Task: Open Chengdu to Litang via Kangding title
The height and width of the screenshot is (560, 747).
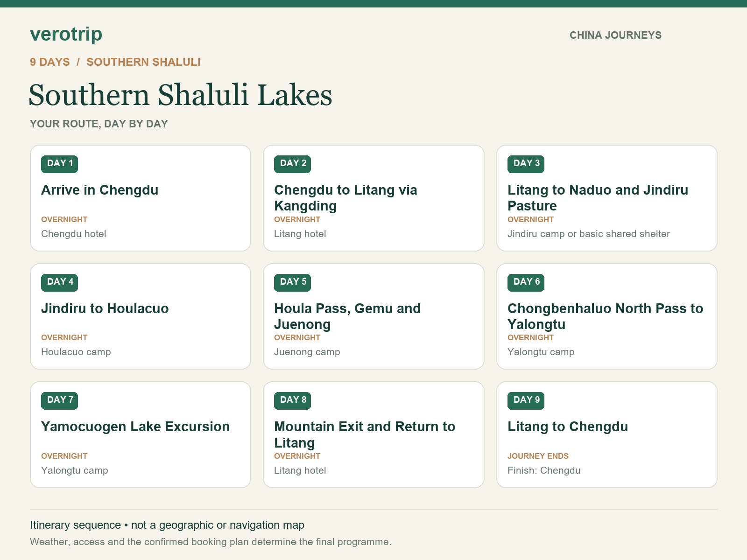Action: click(x=345, y=198)
